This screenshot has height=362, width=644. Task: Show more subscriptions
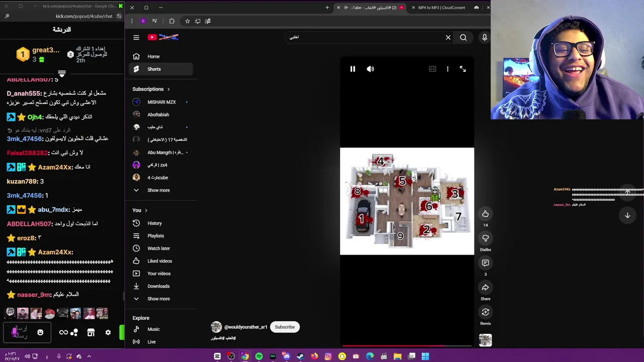pos(161,190)
